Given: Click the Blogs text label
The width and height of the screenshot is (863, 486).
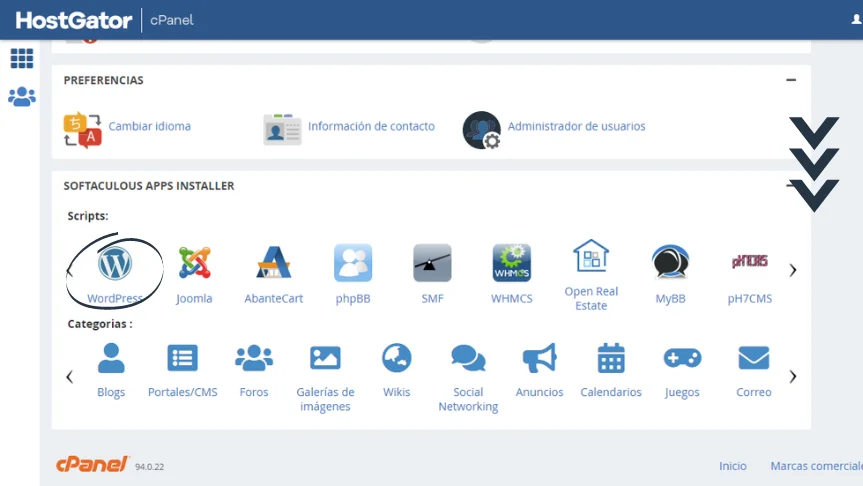Looking at the screenshot, I should (x=111, y=392).
